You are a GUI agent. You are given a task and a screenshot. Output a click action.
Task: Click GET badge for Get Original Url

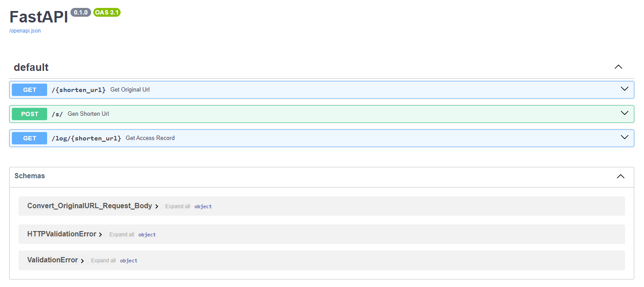(x=29, y=90)
